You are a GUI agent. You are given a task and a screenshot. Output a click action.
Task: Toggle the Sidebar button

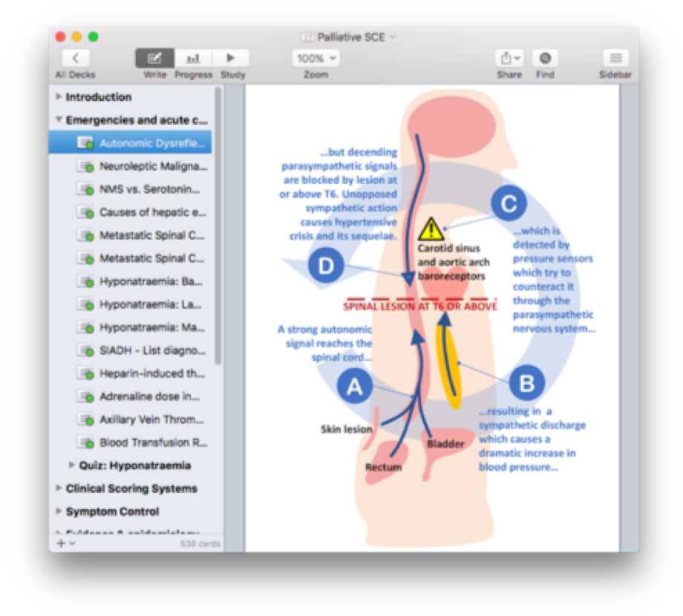pyautogui.click(x=615, y=59)
